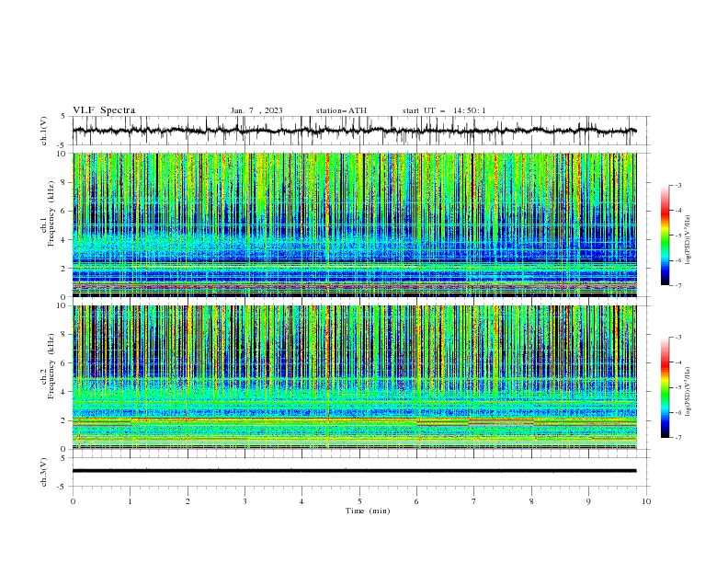Click the "station=ATH" header label
Image resolution: width=728 pixels, height=563 pixels.
coord(341,110)
